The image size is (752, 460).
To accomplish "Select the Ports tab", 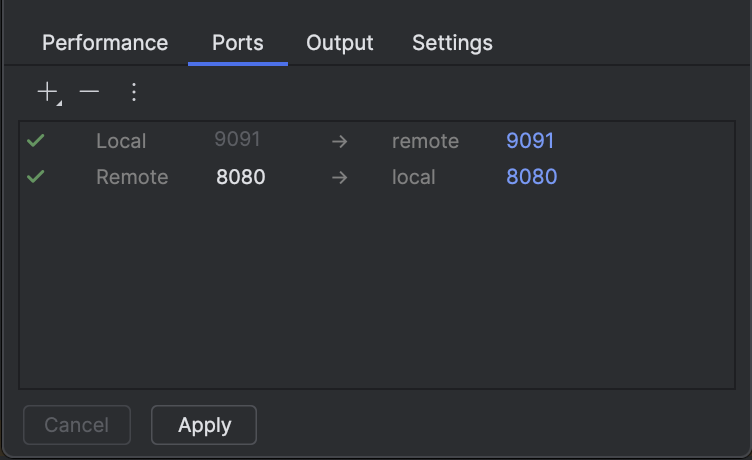I will pyautogui.click(x=238, y=43).
